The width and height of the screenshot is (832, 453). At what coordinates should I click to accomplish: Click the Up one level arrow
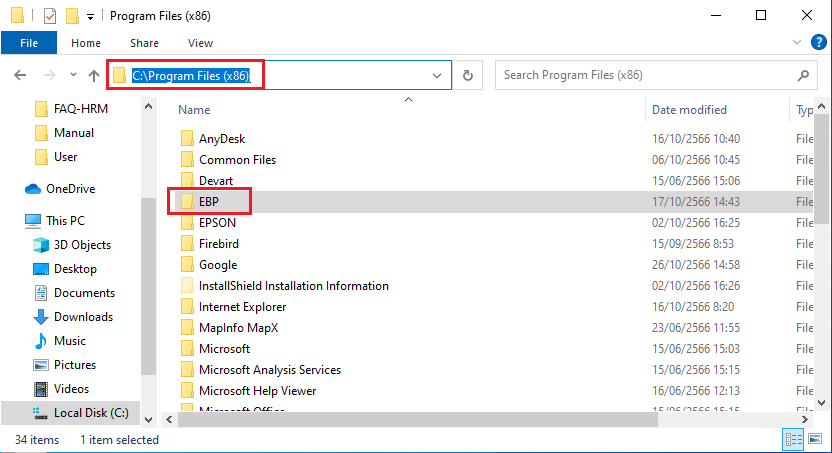click(94, 75)
